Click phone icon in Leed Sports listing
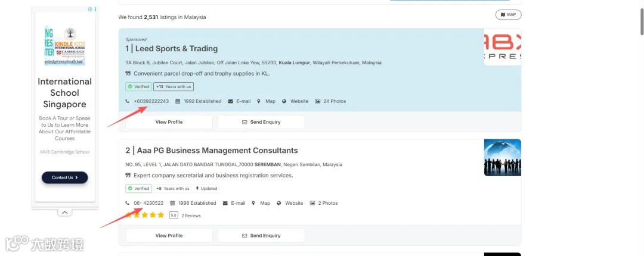 pyautogui.click(x=128, y=101)
